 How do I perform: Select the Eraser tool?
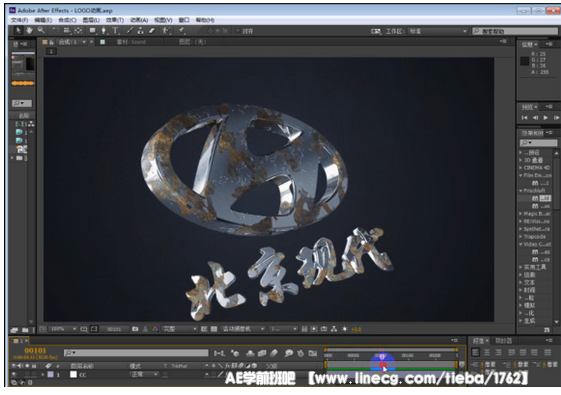click(152, 31)
